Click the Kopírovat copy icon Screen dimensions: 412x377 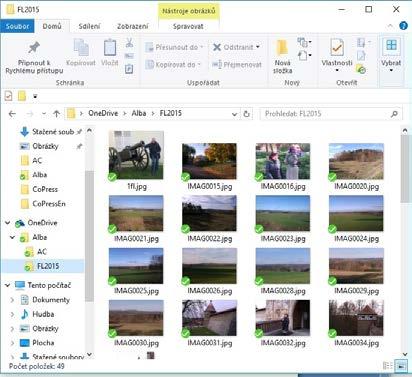pos(81,47)
